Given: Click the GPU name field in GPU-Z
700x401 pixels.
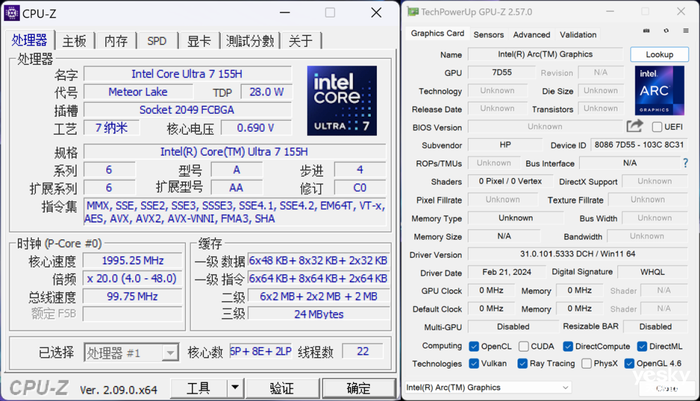Looking at the screenshot, I should 545,54.
